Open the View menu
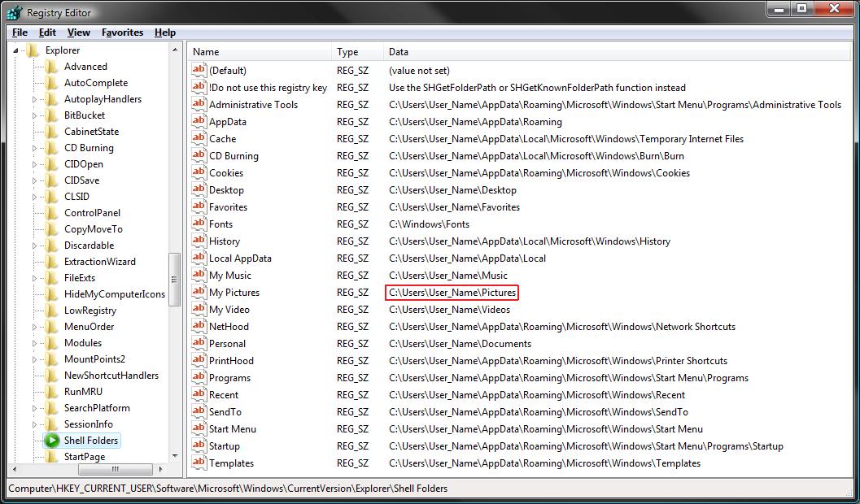This screenshot has height=504, width=860. [79, 33]
